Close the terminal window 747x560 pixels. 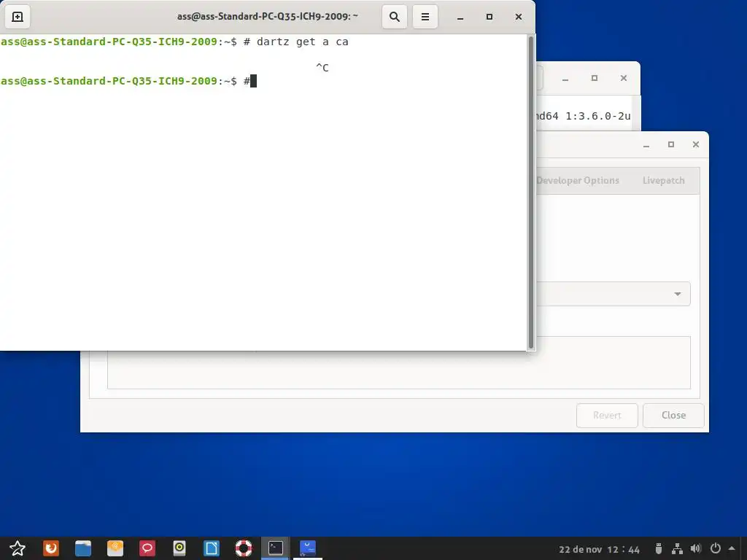519,17
